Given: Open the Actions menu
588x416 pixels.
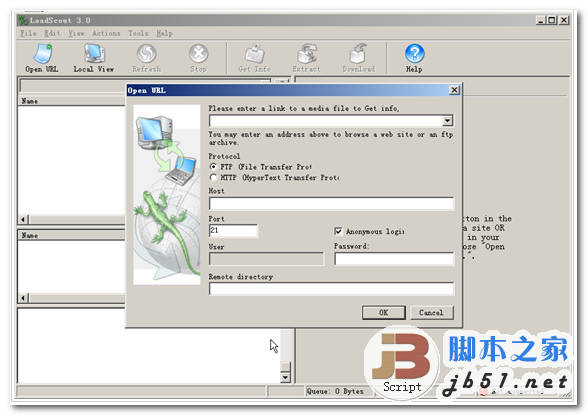Looking at the screenshot, I should pyautogui.click(x=106, y=33).
